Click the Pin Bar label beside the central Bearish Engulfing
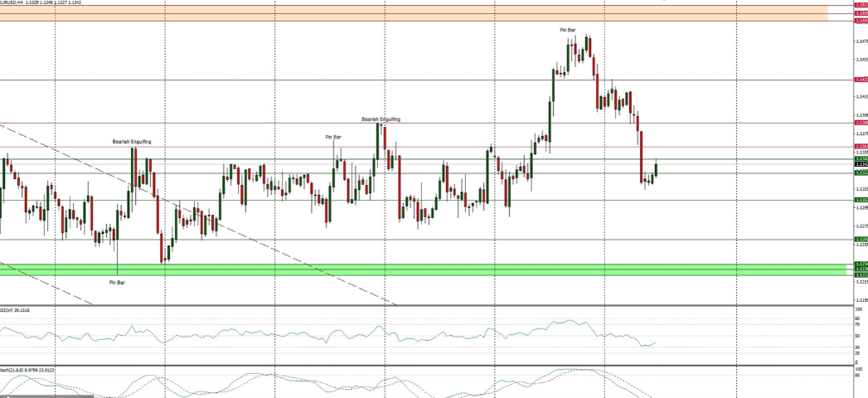The height and width of the screenshot is (398, 868). [x=333, y=136]
